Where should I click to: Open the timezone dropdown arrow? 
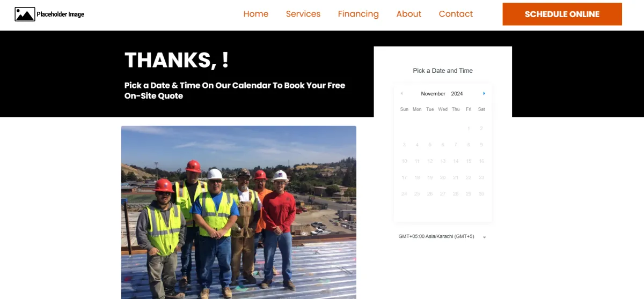coord(485,237)
